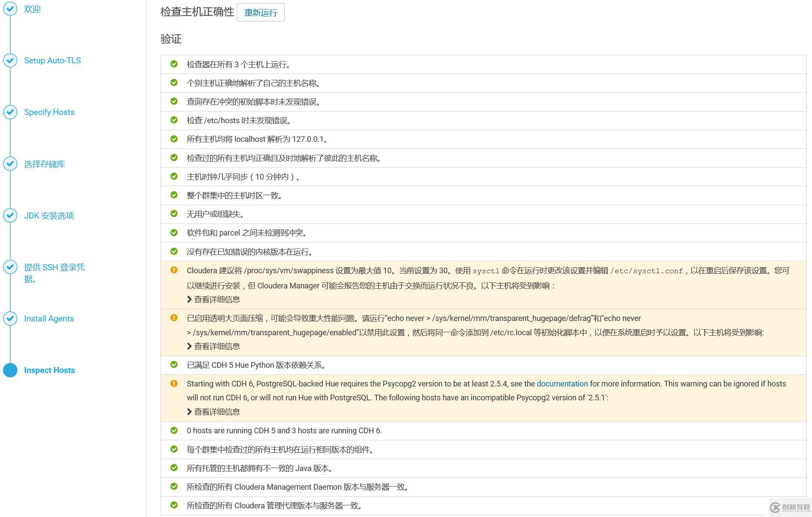Screen dimensions: 812x517
Task: Click text 软件包和 parcel 之间未检测到冲突
Action: tap(248, 233)
